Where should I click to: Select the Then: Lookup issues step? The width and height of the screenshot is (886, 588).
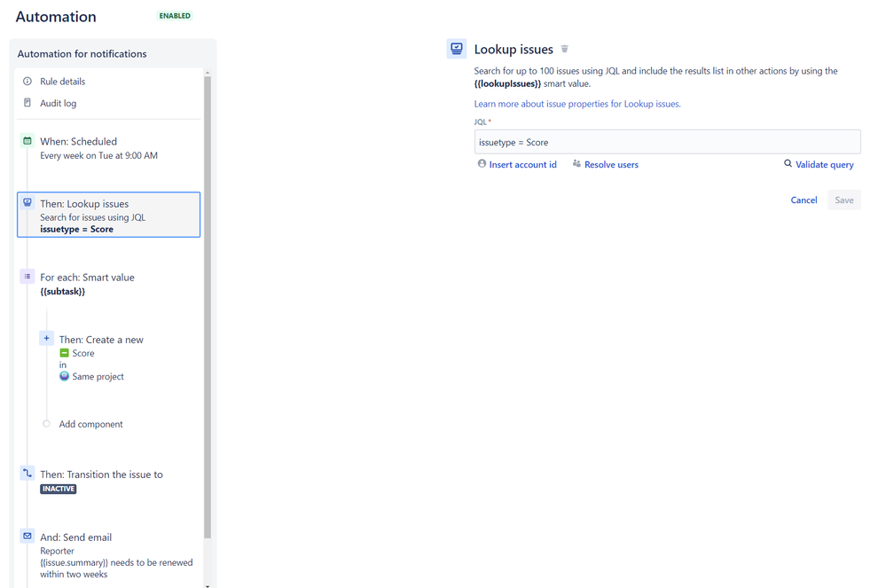[108, 216]
